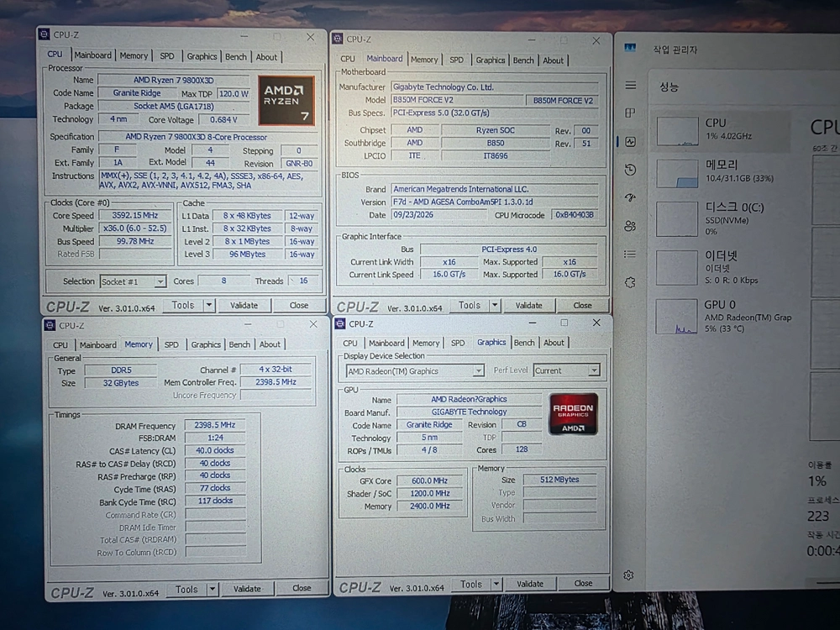
Task: Open Processes page icon in Task Manager sidebar
Action: point(630,113)
